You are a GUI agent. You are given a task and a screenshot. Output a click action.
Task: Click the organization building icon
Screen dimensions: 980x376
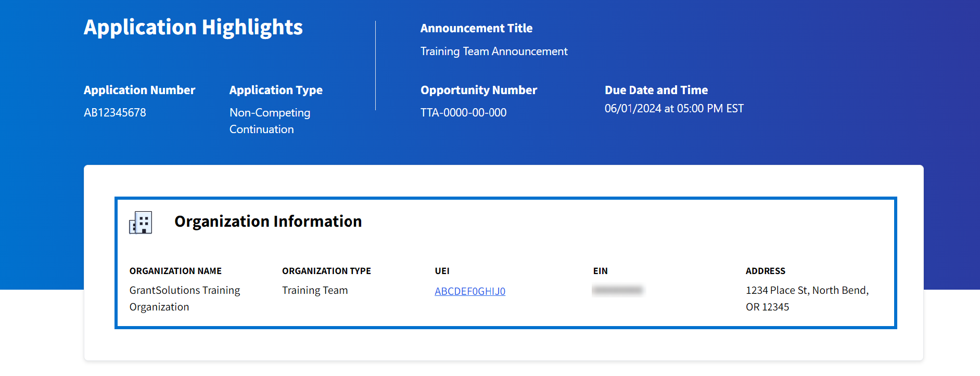(x=141, y=223)
